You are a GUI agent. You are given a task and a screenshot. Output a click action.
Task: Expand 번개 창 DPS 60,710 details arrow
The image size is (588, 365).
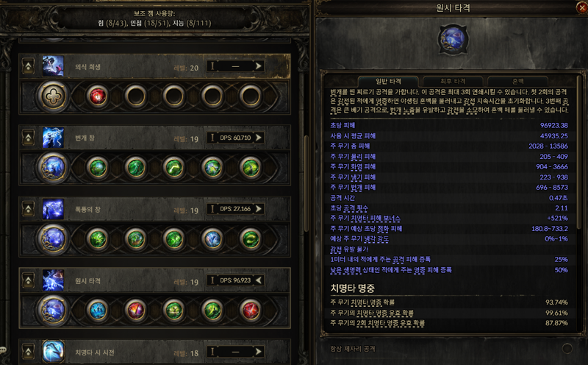tap(259, 138)
